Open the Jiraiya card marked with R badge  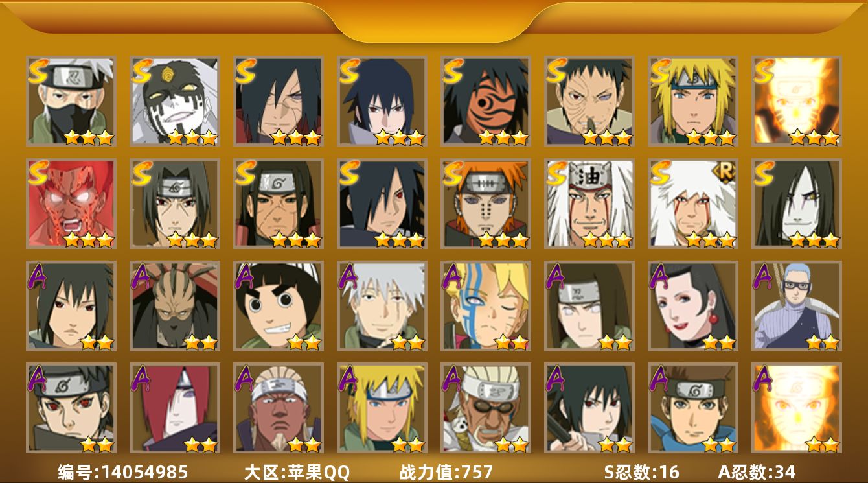point(693,204)
